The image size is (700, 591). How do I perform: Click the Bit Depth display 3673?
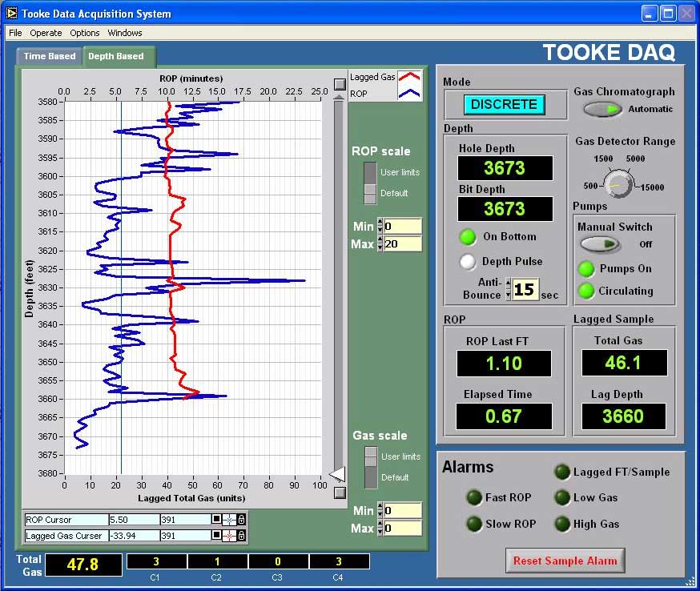point(505,209)
